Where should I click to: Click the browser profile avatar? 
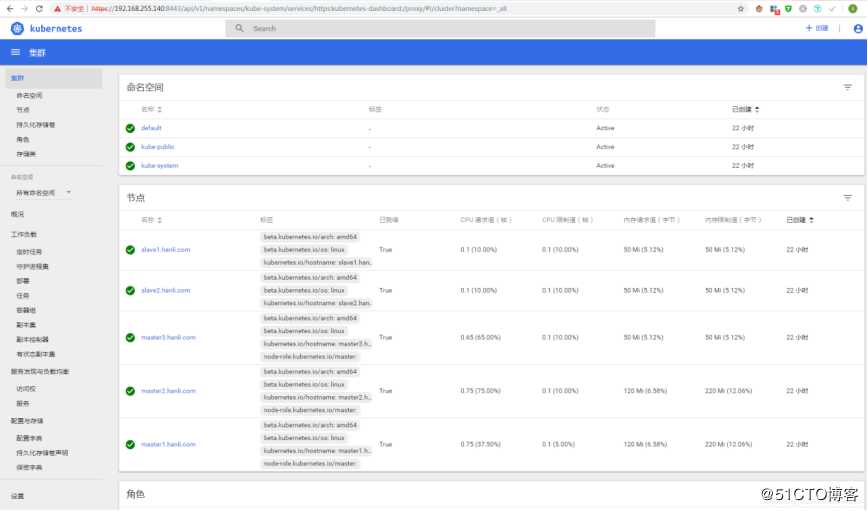point(852,9)
